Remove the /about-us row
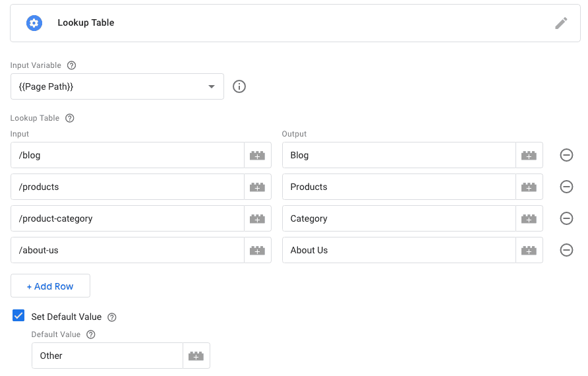Image resolution: width=588 pixels, height=376 pixels. pos(566,250)
